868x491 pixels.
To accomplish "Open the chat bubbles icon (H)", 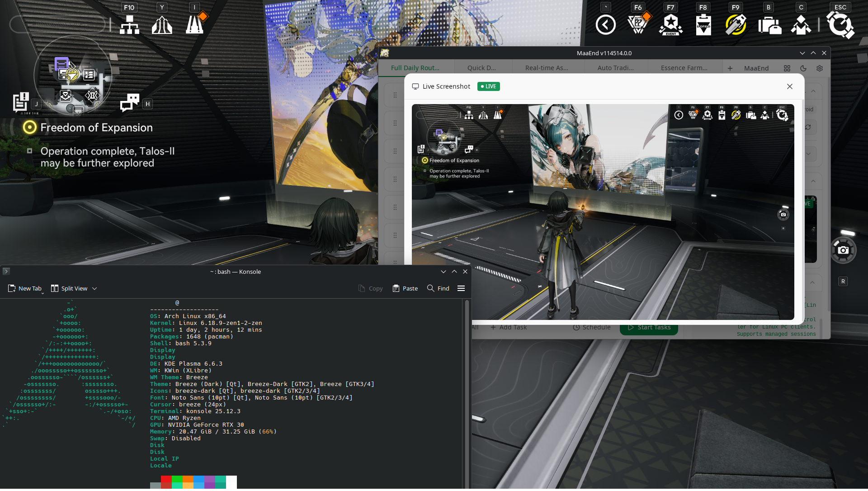I will 130,103.
